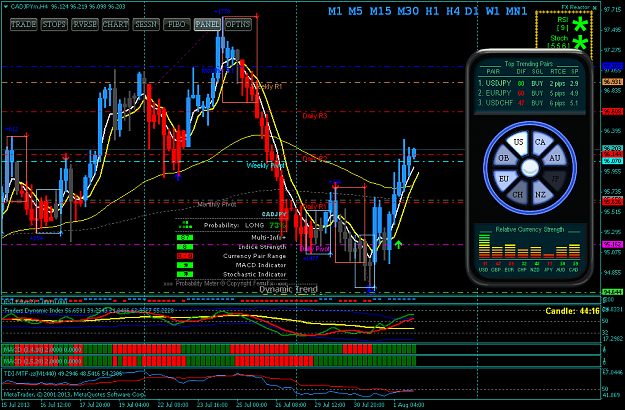Click the currency wheel center knob
Viewport: 625px width, 410px height.
click(530, 168)
